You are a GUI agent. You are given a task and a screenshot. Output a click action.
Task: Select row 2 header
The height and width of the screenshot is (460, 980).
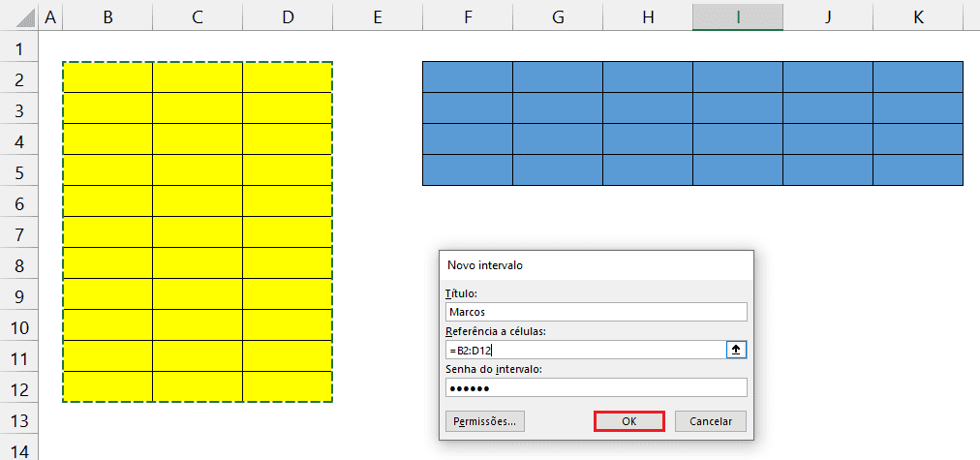pos(19,79)
